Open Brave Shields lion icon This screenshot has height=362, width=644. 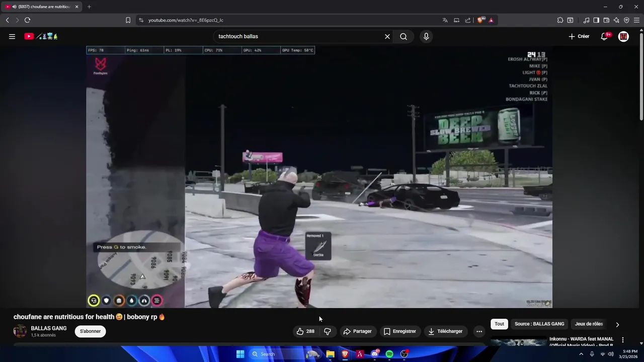[x=480, y=20]
